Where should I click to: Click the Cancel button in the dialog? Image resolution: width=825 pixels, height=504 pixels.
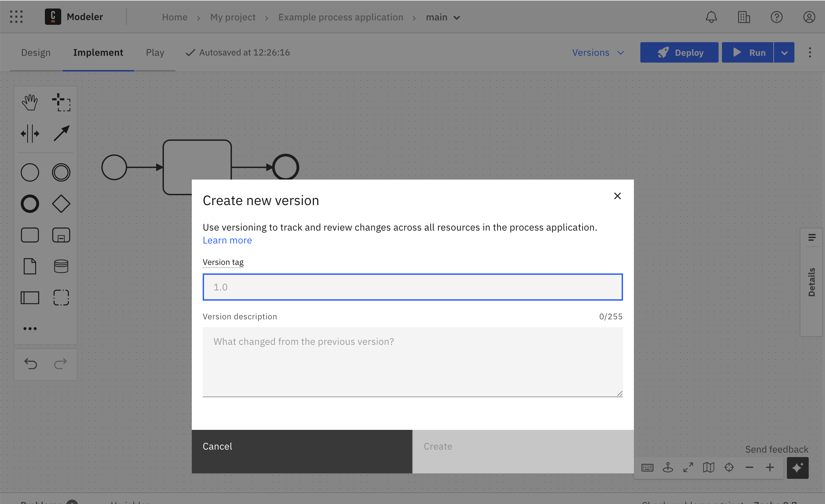(302, 446)
